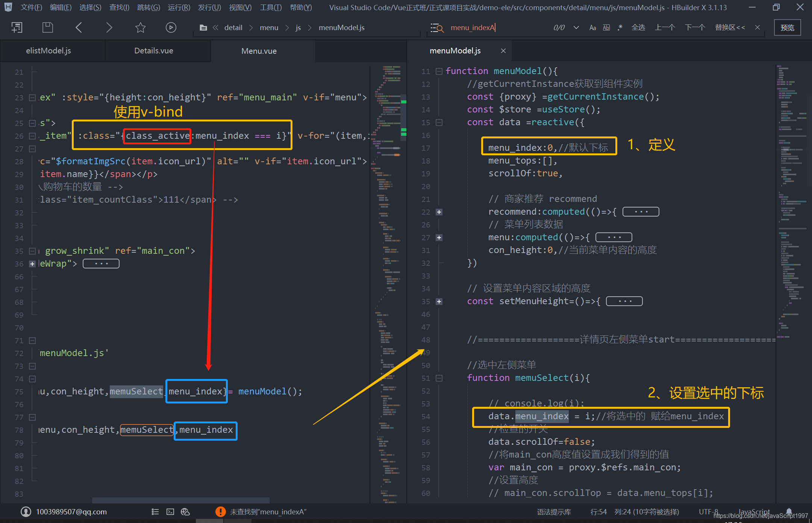The width and height of the screenshot is (812, 523).
Task: Click 替换区<< replace toggle button
Action: (x=730, y=27)
